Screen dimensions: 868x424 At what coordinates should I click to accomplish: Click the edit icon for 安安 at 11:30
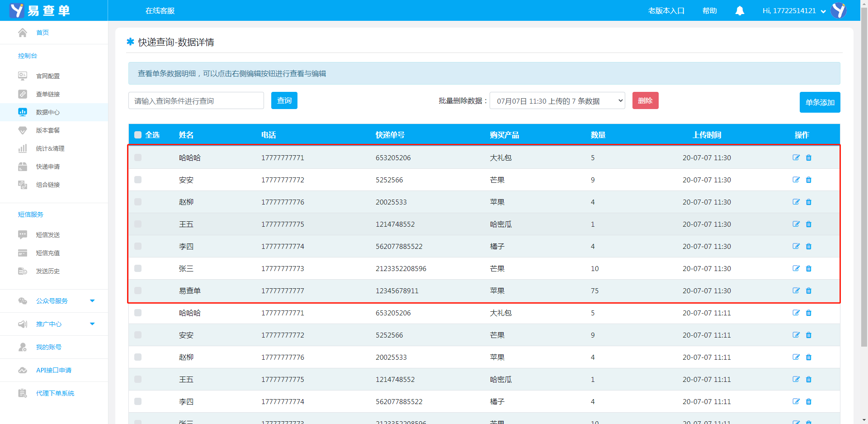(796, 180)
